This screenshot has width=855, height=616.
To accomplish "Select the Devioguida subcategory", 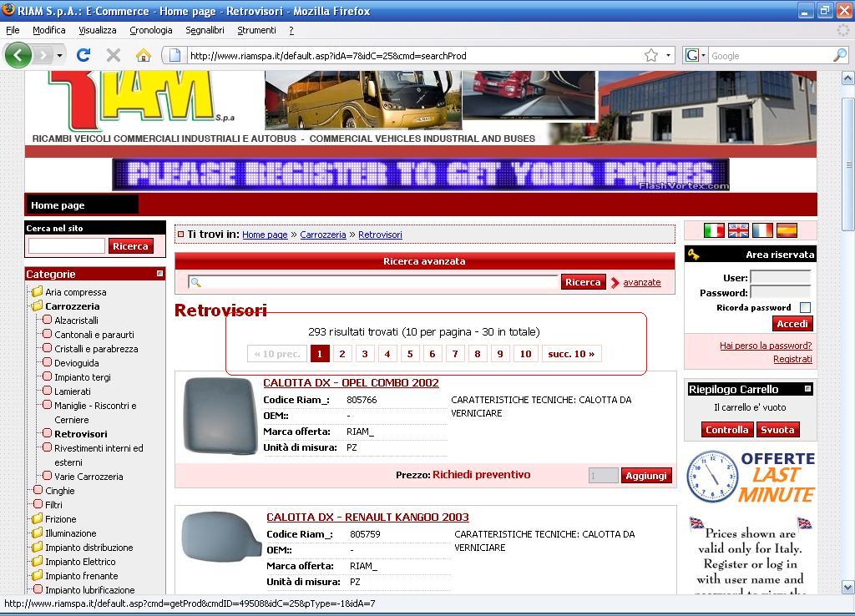I will (76, 362).
